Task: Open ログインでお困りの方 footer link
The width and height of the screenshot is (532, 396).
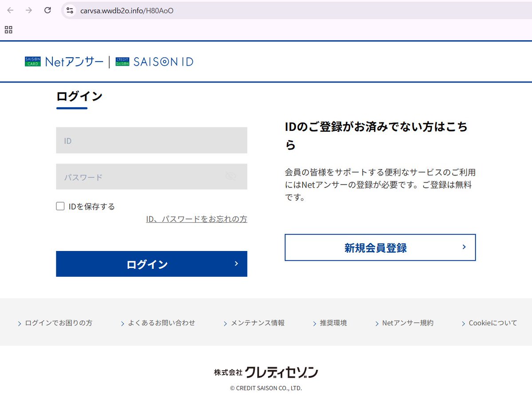Action: 55,323
